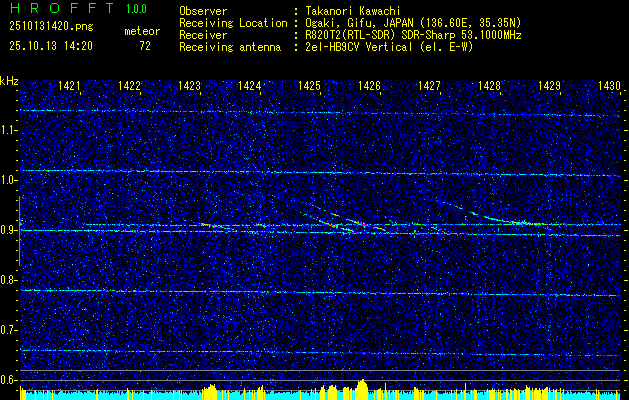Click frequency axis label 0.8
The height and width of the screenshot is (400, 629).
pyautogui.click(x=7, y=280)
